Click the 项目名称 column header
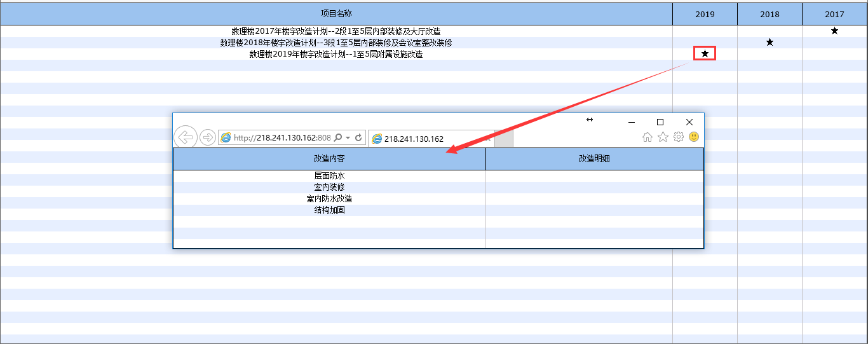This screenshot has width=868, height=344. (x=336, y=14)
